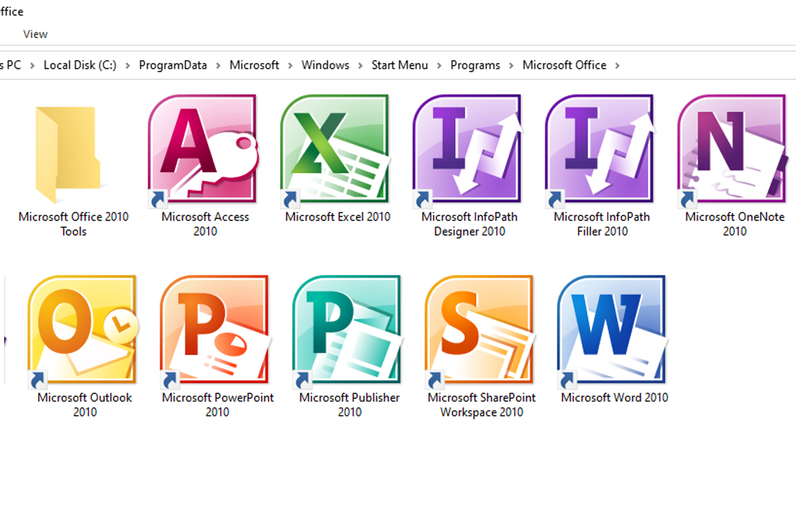The height and width of the screenshot is (532, 796).
Task: Expand the chevron after Microsoft breadcrumb
Action: (x=291, y=66)
